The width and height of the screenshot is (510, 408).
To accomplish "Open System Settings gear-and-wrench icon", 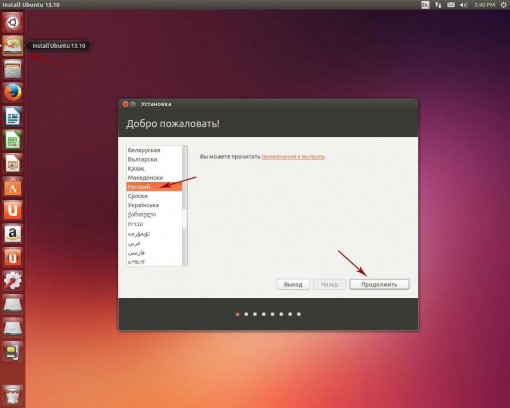I will [13, 281].
